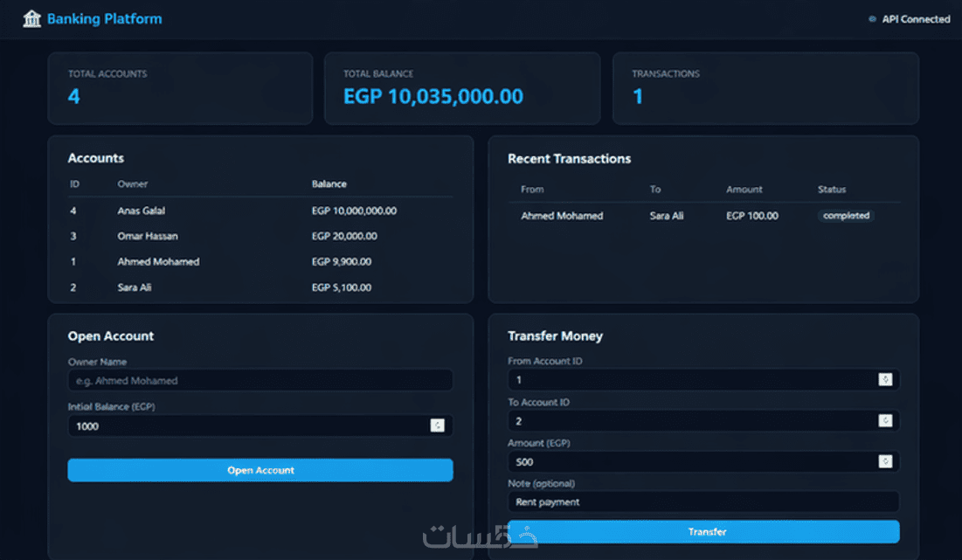Screen dimensions: 962x560
Task: Select the Sara Ali row in Accounts table
Action: (x=260, y=287)
